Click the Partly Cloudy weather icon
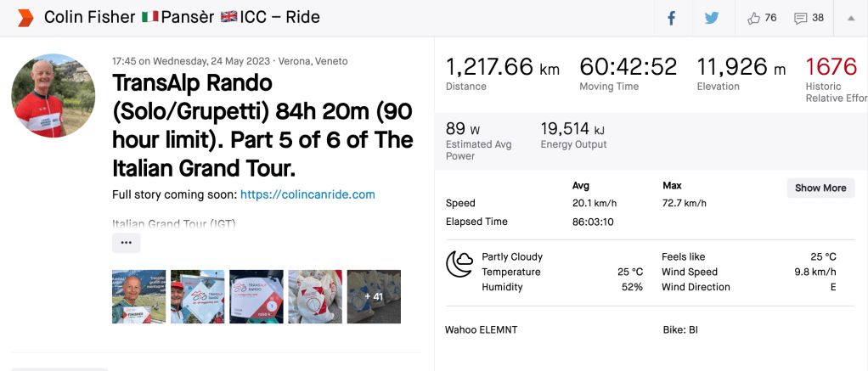Screen dimensions: 868x371 [459, 264]
